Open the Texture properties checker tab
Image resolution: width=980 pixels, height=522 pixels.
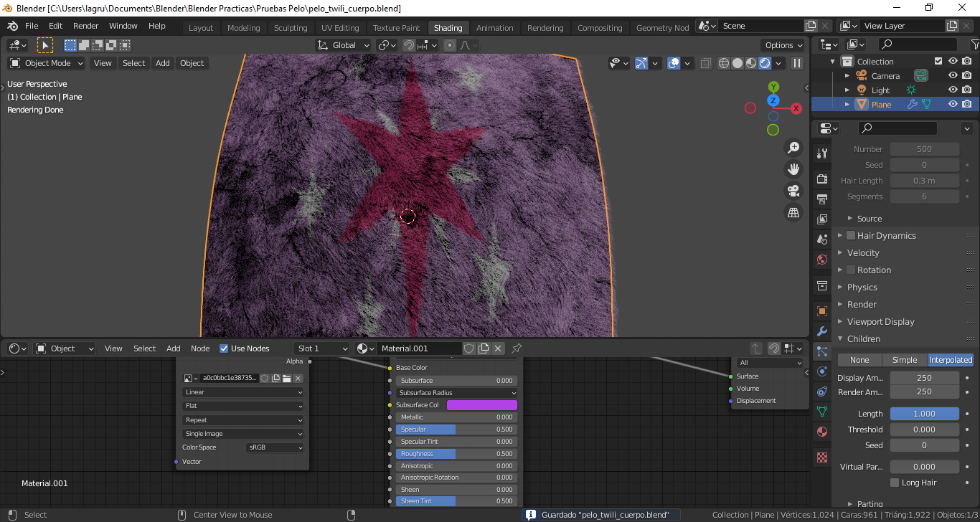click(x=822, y=457)
